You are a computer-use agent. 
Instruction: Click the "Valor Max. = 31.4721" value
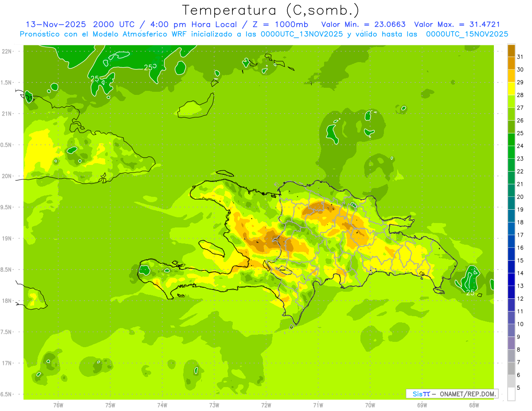[x=457, y=24]
